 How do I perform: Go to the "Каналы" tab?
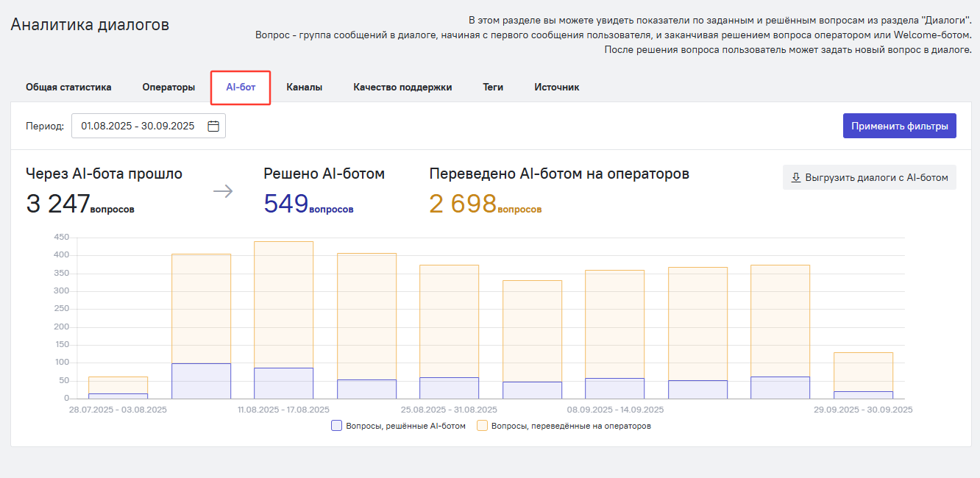coord(304,87)
